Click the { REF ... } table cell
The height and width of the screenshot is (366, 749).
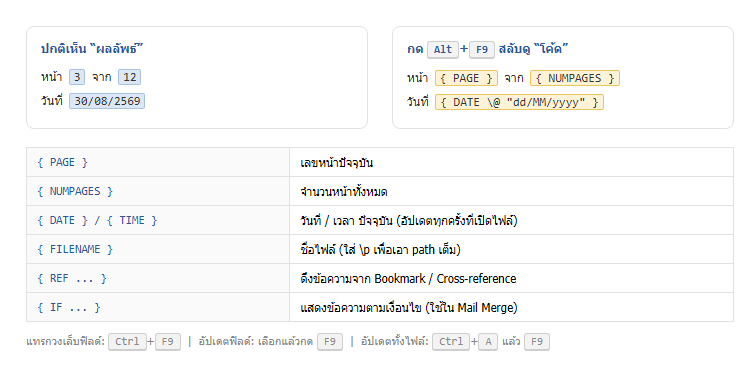pos(158,279)
